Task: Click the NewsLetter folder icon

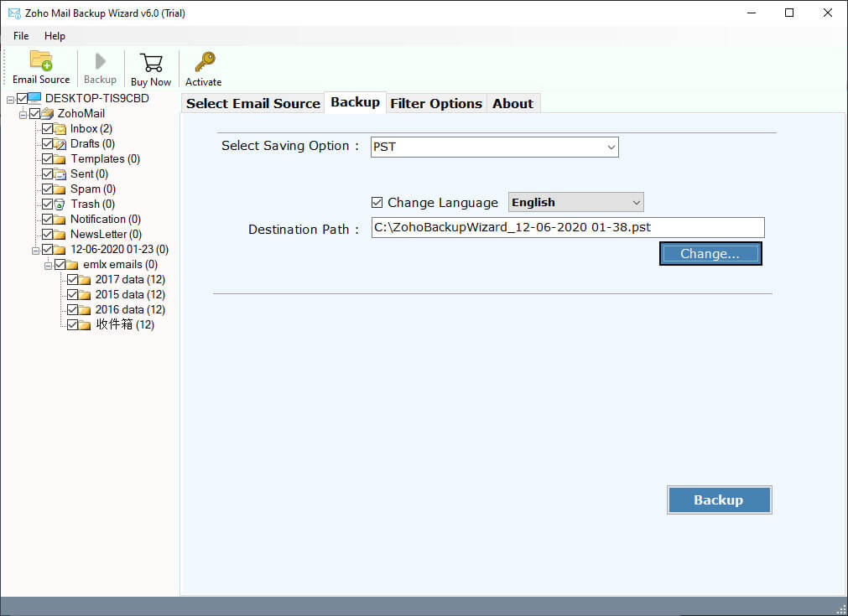Action: (x=60, y=235)
